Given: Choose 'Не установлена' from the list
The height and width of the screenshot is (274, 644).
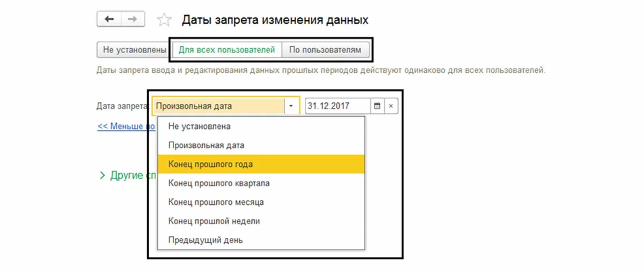Looking at the screenshot, I should (x=261, y=127).
